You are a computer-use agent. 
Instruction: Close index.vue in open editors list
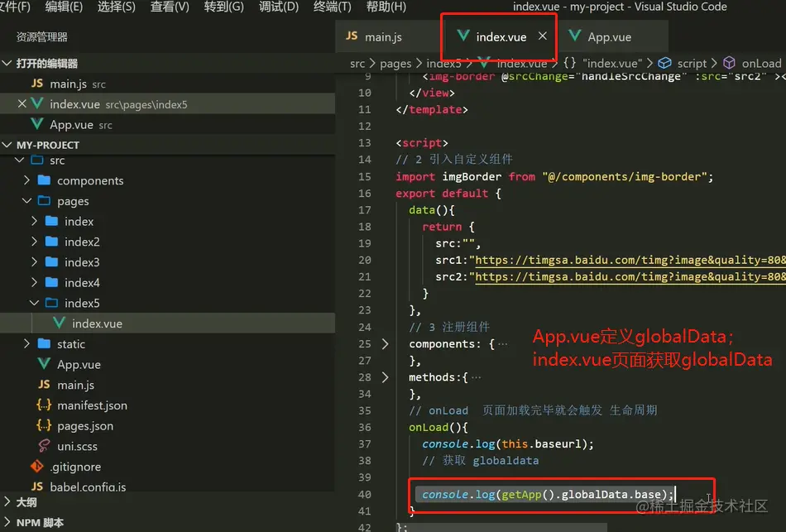tap(22, 103)
